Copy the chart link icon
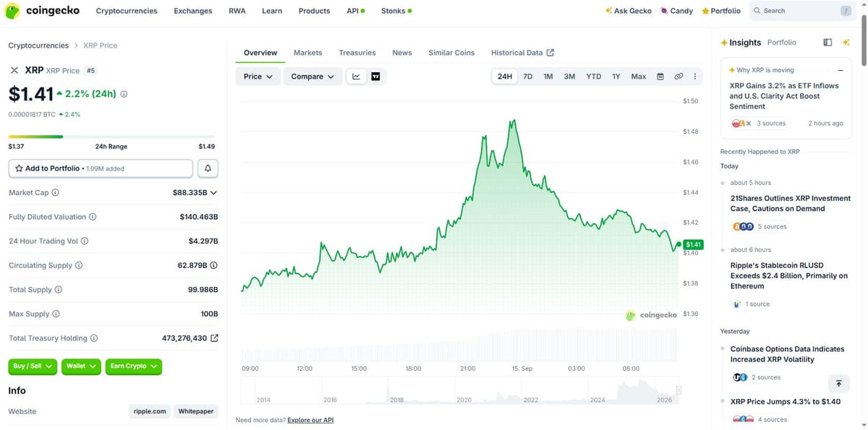 pos(678,77)
